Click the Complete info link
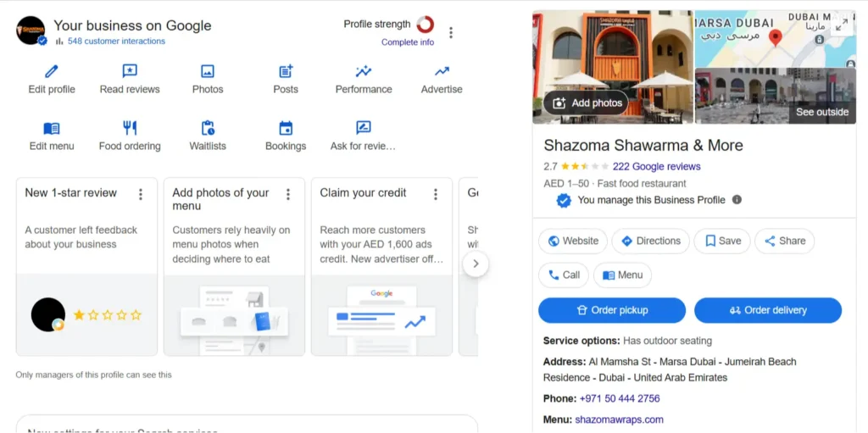 408,42
